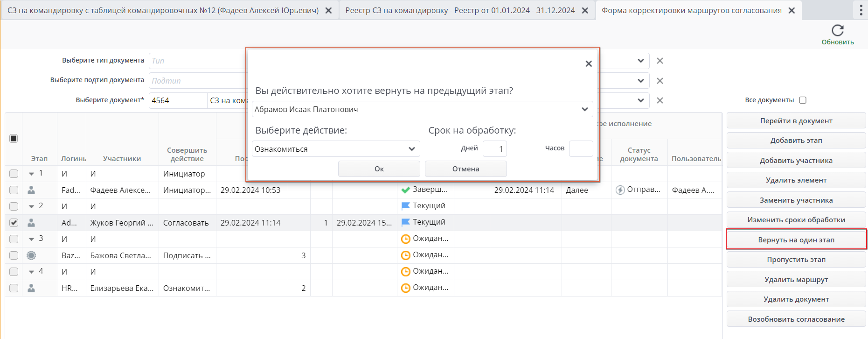Uncheck the checkbox for the Жуков Георгий row

(14, 223)
